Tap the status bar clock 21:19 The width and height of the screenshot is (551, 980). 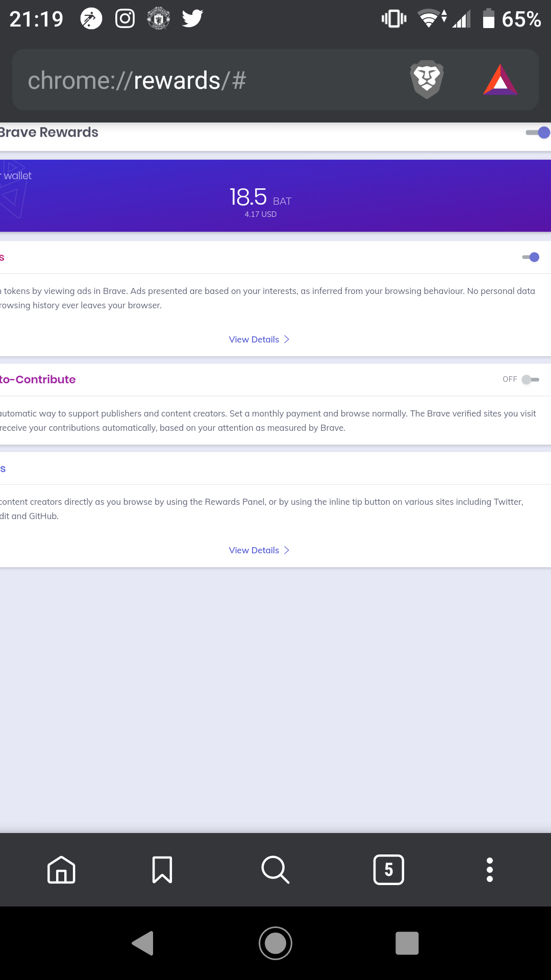(36, 19)
